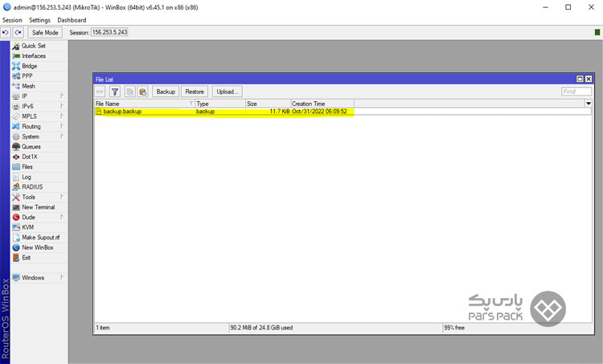Screen dimensions: 603x364
Task: Open the Dashboard menu
Action: [x=72, y=19]
